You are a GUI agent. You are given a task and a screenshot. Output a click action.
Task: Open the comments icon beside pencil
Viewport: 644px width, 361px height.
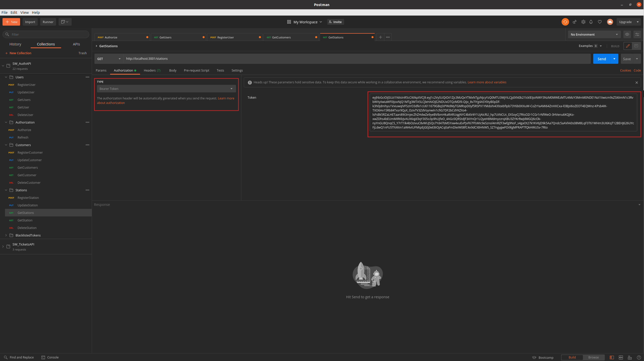(x=636, y=46)
